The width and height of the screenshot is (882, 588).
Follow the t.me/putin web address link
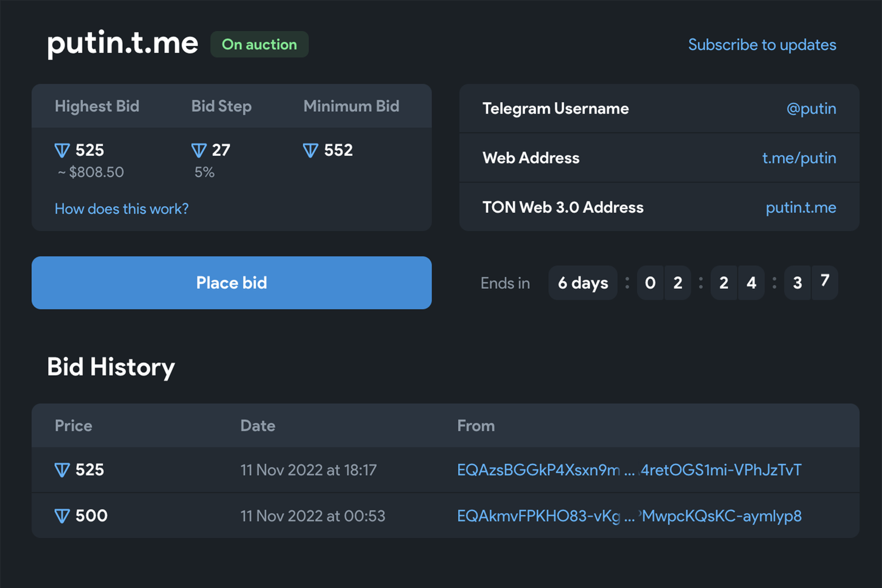tap(799, 158)
